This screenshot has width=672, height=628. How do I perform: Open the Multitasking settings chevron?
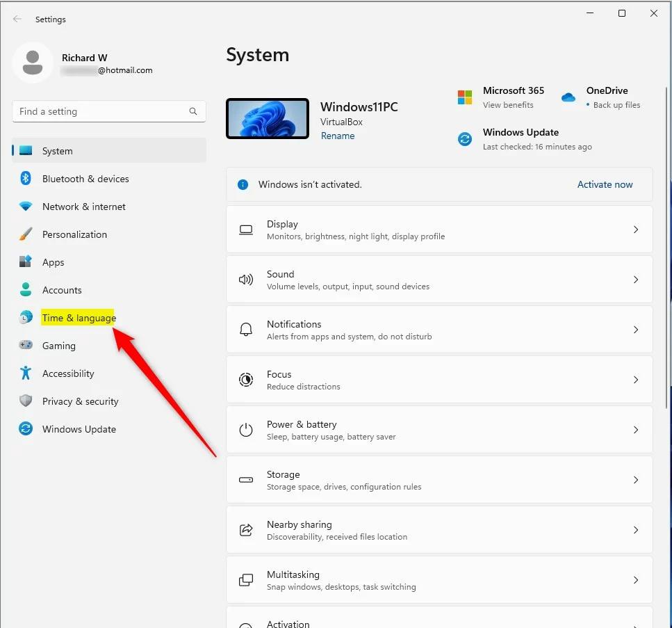(636, 580)
